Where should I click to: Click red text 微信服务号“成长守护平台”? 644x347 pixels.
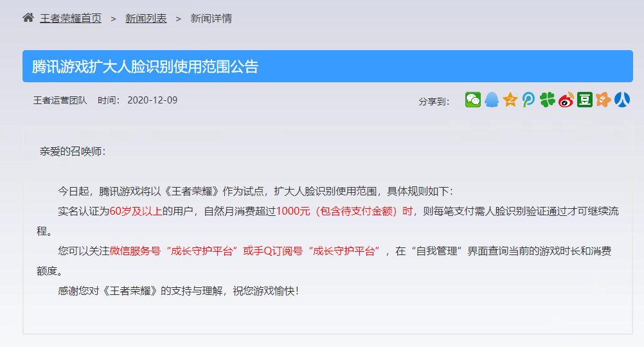[174, 251]
